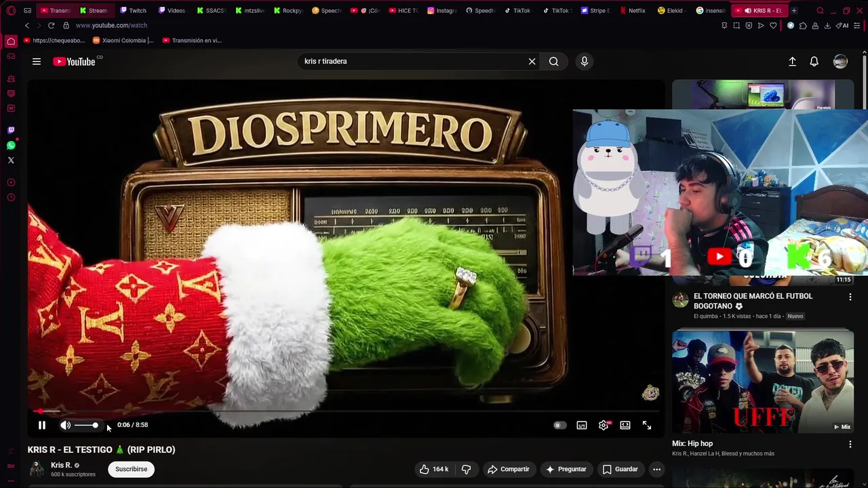The height and width of the screenshot is (488, 868).
Task: Open more actions menu beside Guardar
Action: [x=656, y=469]
